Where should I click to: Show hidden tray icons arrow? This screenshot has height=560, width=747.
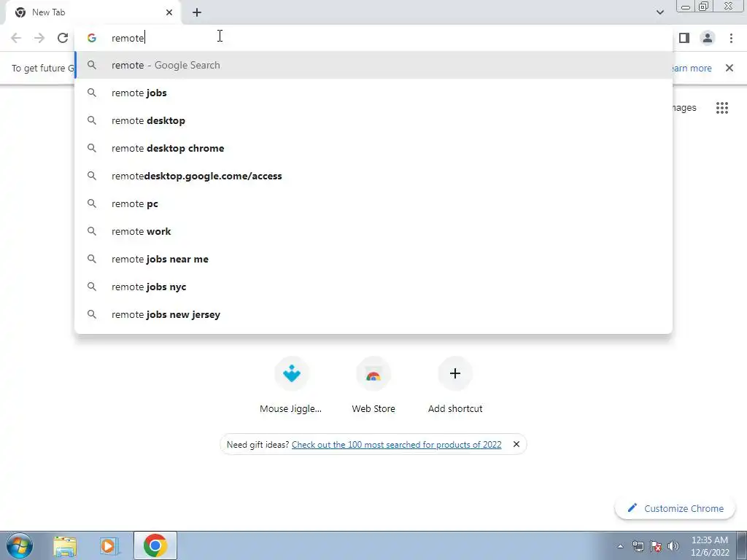coord(620,546)
